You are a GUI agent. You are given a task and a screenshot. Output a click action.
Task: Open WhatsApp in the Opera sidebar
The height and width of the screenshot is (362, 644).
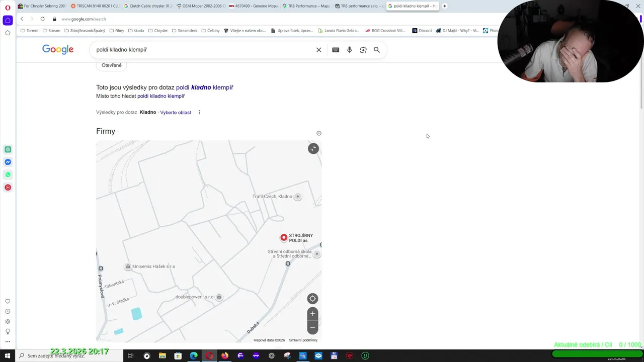8,174
